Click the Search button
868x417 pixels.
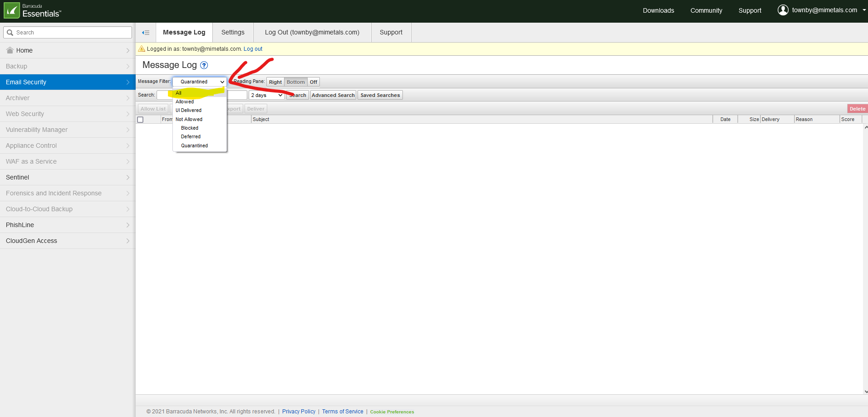click(298, 95)
